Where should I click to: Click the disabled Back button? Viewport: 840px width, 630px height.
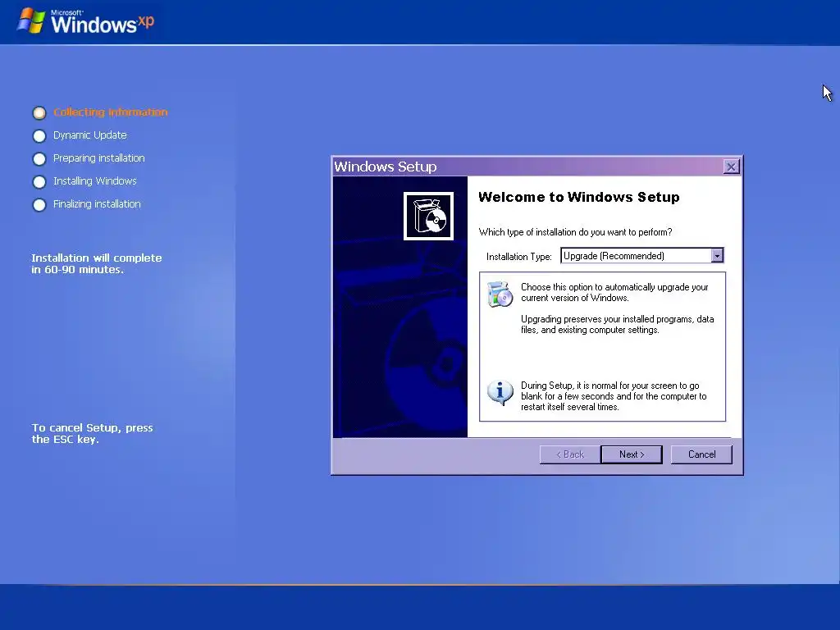tap(569, 454)
